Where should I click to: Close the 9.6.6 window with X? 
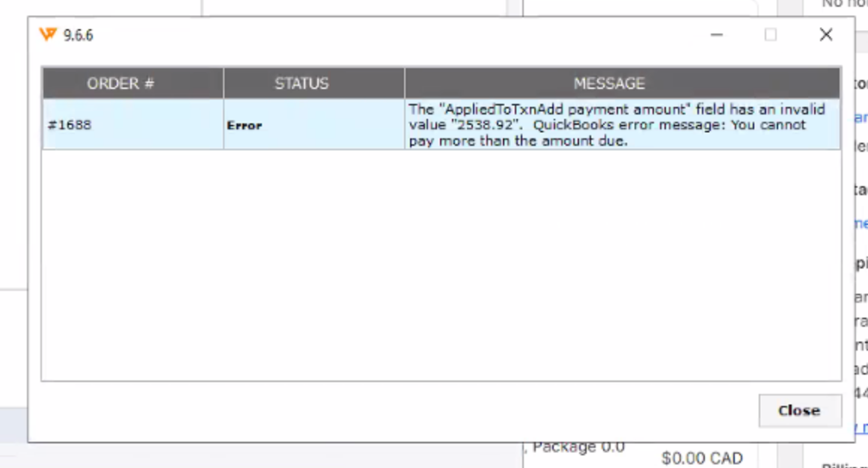pos(826,35)
